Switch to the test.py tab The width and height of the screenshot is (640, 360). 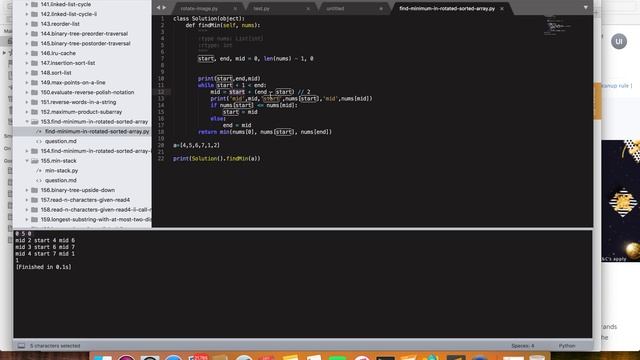(261, 9)
